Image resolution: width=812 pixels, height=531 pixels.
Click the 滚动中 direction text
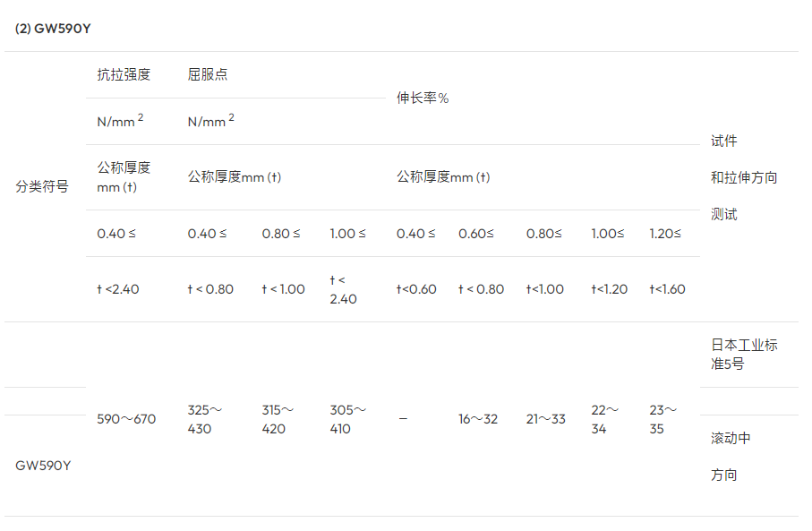(731, 438)
